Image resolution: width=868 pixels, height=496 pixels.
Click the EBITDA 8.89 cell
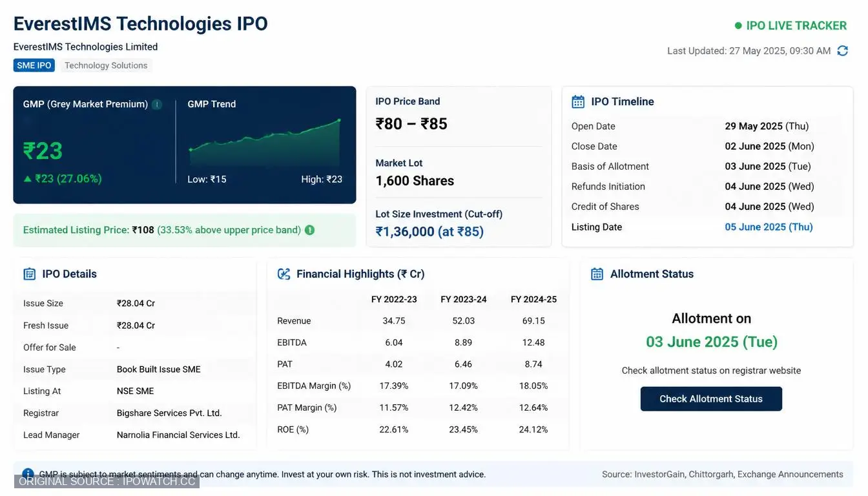click(464, 342)
